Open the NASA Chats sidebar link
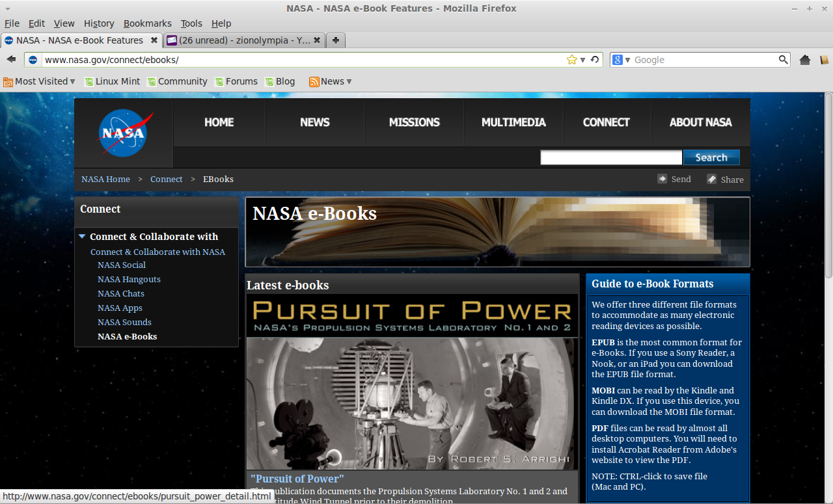The height and width of the screenshot is (504, 833). tap(121, 293)
